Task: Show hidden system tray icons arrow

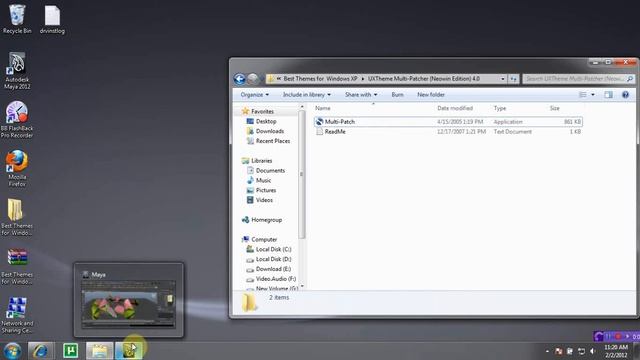Action: click(547, 351)
